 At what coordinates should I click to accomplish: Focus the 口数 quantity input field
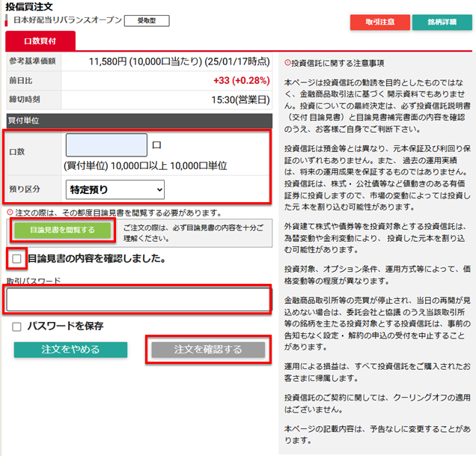[x=106, y=145]
